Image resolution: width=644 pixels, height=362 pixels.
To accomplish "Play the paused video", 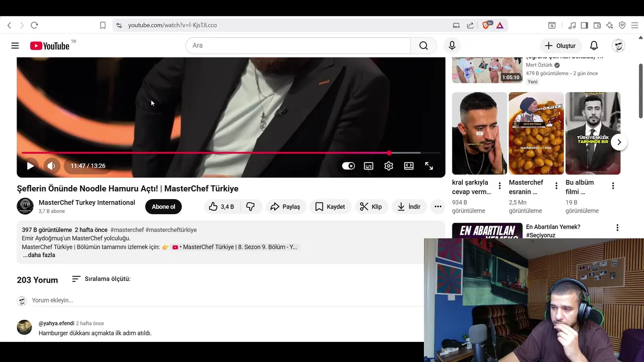I will pos(30,166).
